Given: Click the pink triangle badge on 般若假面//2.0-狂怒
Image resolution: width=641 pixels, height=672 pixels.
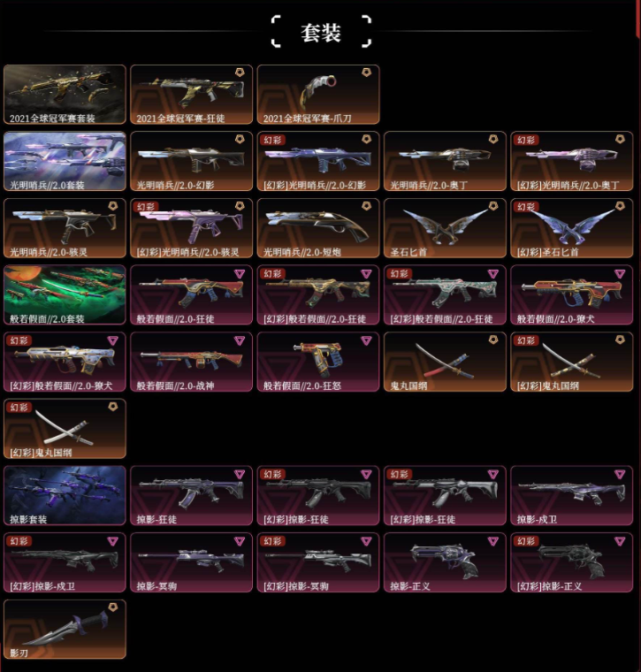Looking at the screenshot, I should (x=366, y=340).
